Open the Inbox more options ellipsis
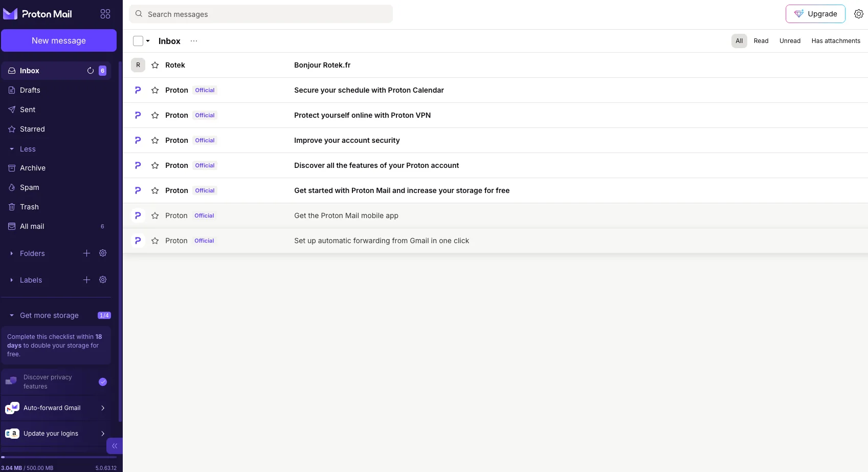 [x=194, y=41]
